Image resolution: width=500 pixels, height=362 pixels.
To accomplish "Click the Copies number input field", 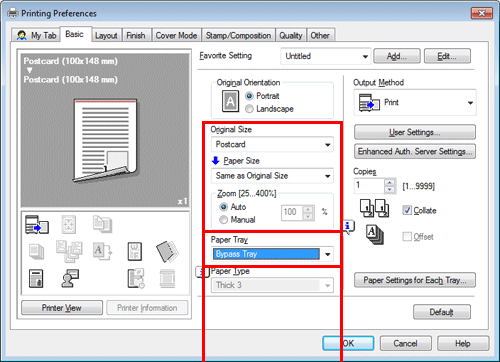I will click(x=369, y=185).
